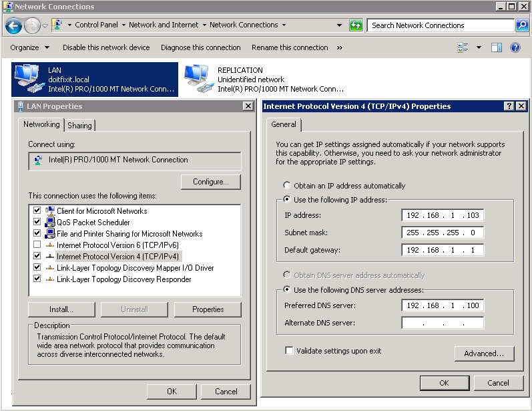Click the TCP/IPv4 protocol icon

point(50,256)
